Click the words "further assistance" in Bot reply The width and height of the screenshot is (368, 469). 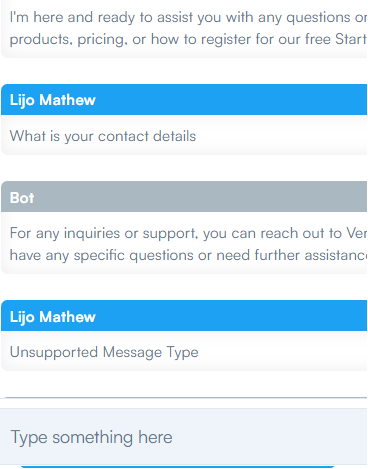311,255
